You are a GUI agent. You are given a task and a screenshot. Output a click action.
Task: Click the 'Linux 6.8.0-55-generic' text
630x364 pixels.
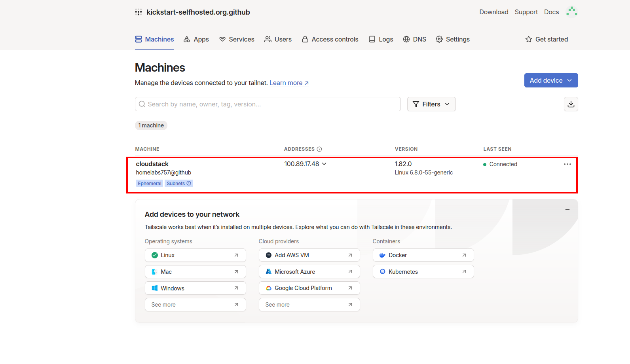click(423, 173)
